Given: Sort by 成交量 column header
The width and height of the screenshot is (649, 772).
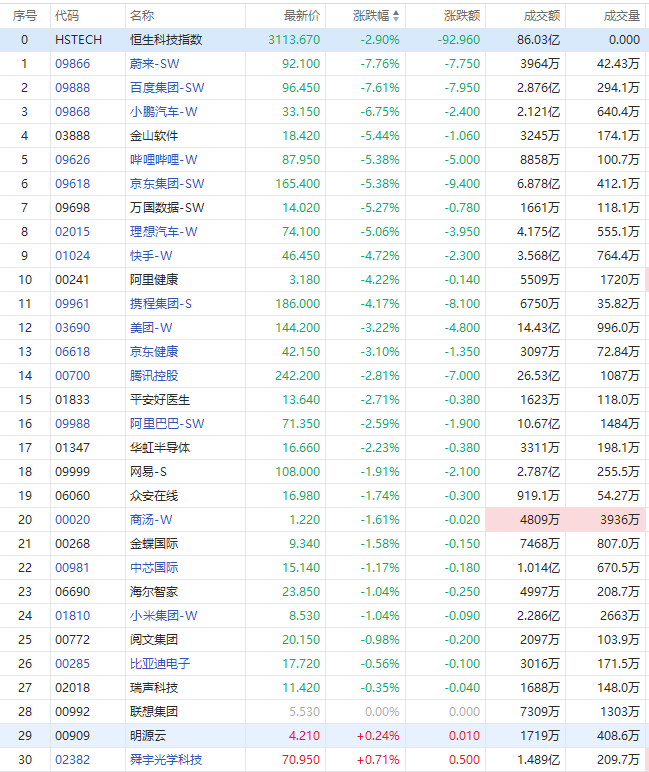Looking at the screenshot, I should pos(622,16).
